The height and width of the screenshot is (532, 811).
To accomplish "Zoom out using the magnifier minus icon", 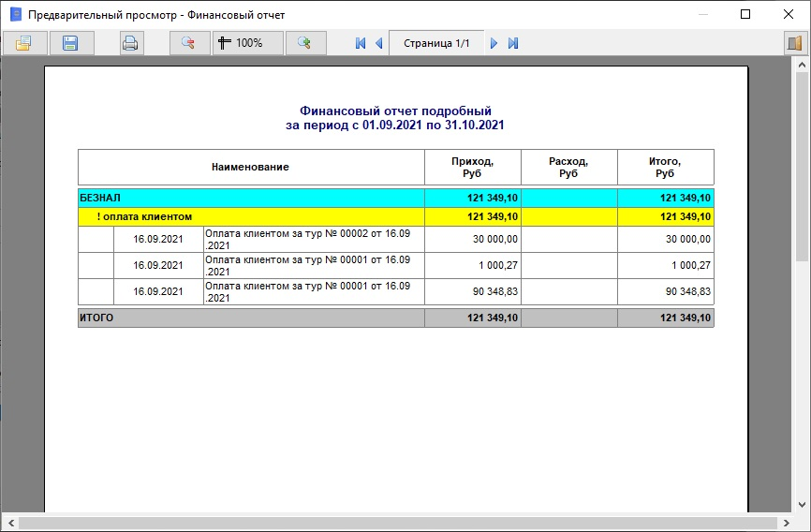I will pos(188,43).
